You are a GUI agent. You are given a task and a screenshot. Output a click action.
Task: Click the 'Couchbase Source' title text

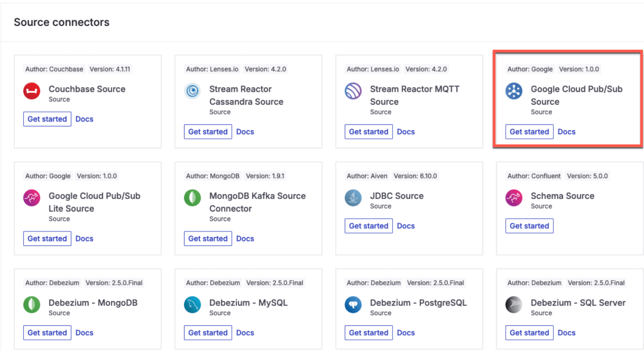(87, 89)
